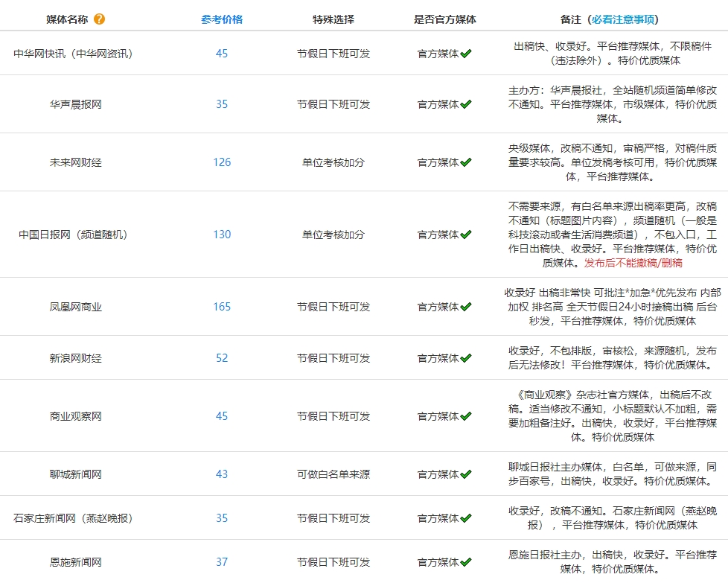Click the green checkmark for 商业观察网
Image resolution: width=728 pixels, height=583 pixels.
point(466,415)
